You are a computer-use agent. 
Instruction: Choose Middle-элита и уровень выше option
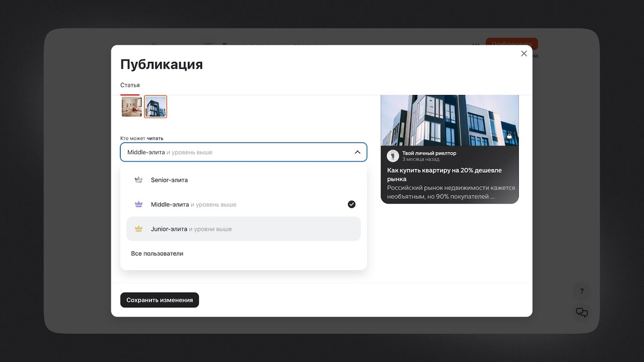[244, 204]
